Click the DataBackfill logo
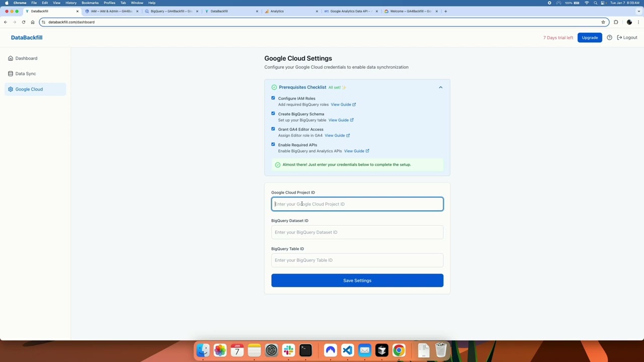 tap(27, 38)
